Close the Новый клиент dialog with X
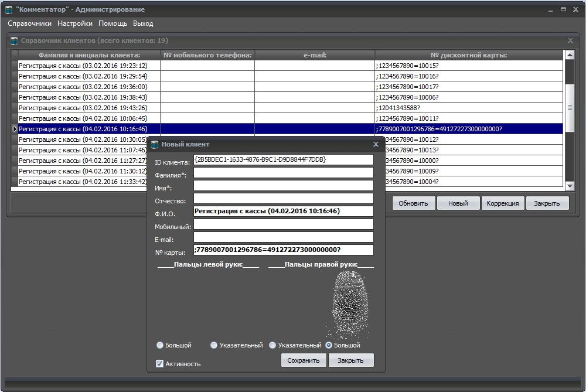586x392 pixels. coord(376,144)
